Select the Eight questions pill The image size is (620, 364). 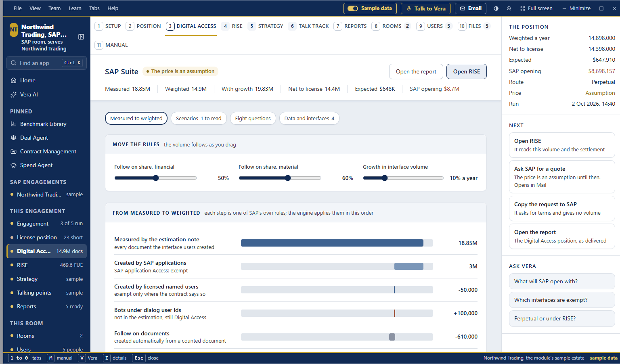pos(253,118)
